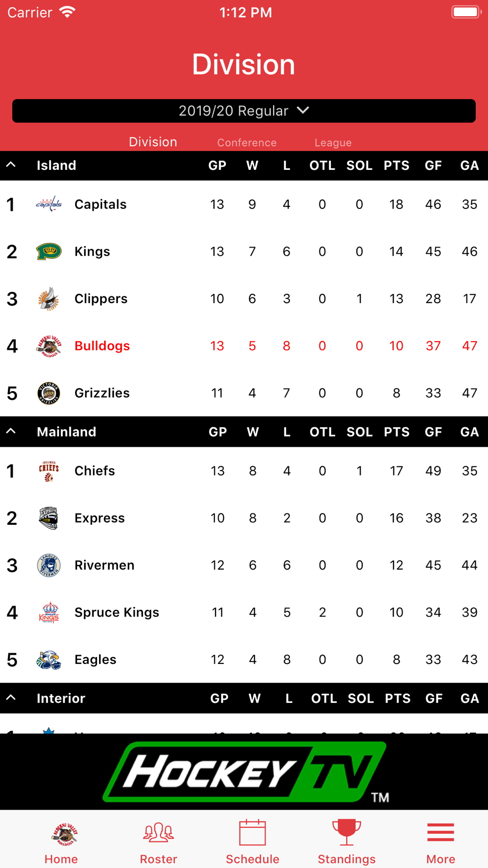The image size is (488, 868).
Task: Collapse the Interior division section
Action: coord(11,698)
